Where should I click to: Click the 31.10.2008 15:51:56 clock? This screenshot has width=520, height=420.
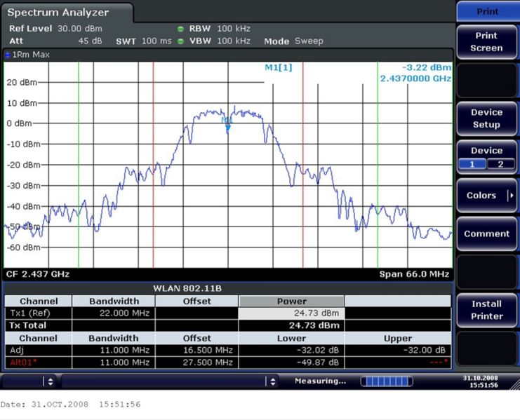(481, 381)
